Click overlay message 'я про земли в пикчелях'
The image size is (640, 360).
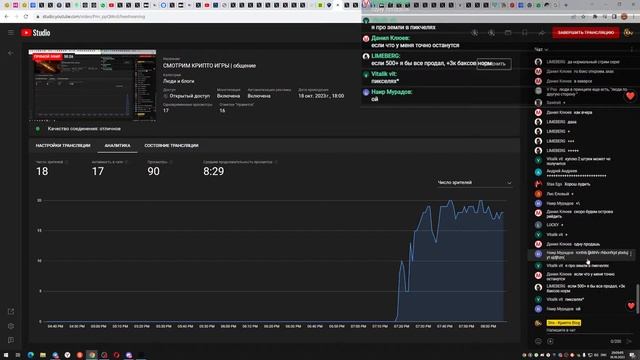coord(403,27)
